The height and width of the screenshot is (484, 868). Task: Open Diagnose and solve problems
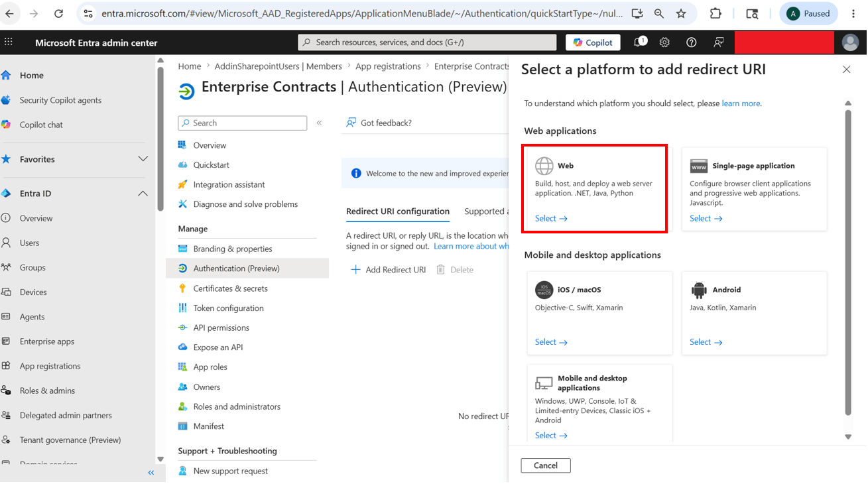pos(245,204)
